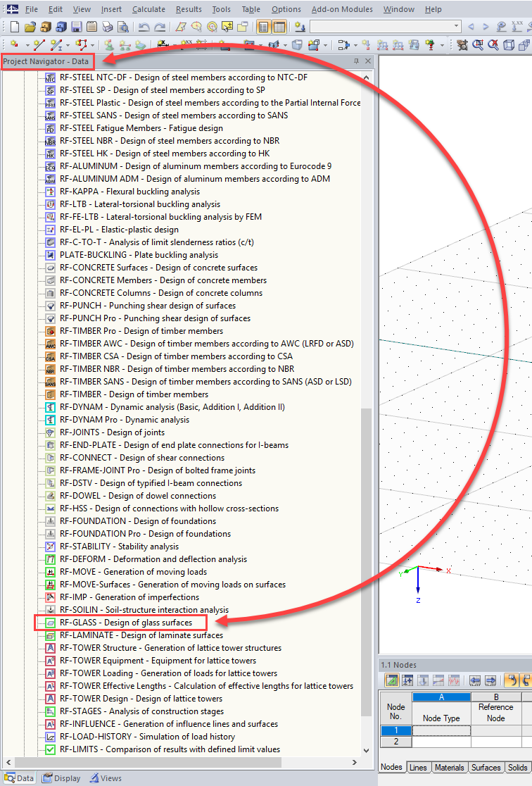The image size is (532, 786).
Task: Click the isometric cube view icon
Action: [509, 44]
